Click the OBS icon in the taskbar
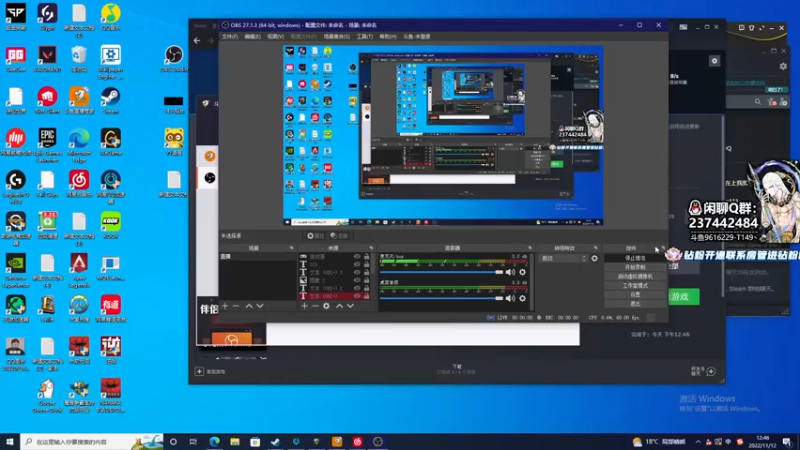Screen dimensions: 800x450 pos(378,442)
